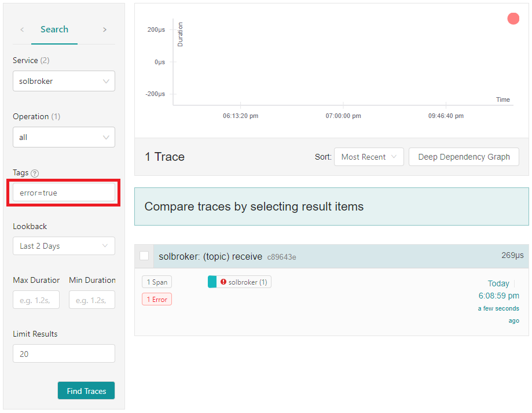
Task: Open the Lookback dropdown Last 2 Days
Action: click(x=64, y=246)
